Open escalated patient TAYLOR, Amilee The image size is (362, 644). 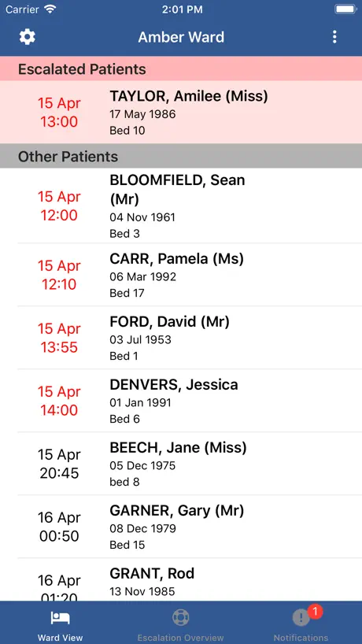[x=181, y=112]
